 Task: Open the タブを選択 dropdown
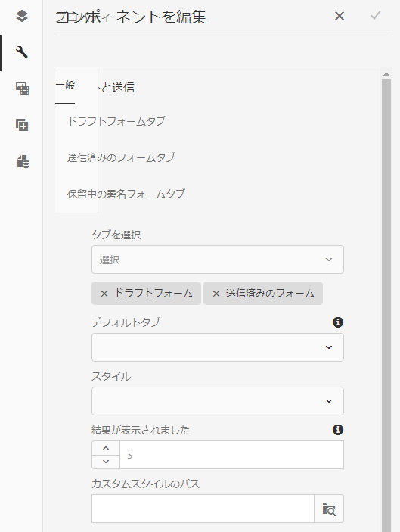[218, 260]
